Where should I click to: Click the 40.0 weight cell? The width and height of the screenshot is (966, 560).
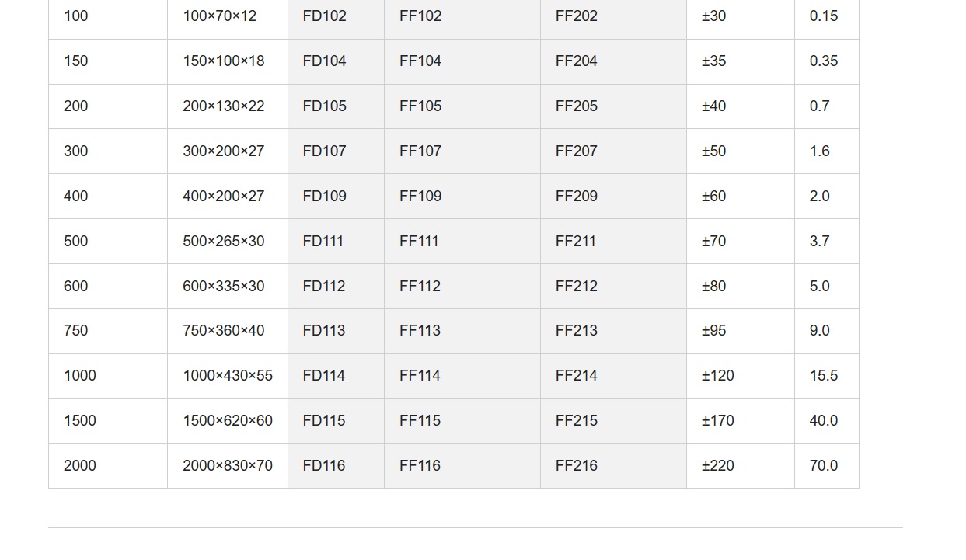point(827,421)
